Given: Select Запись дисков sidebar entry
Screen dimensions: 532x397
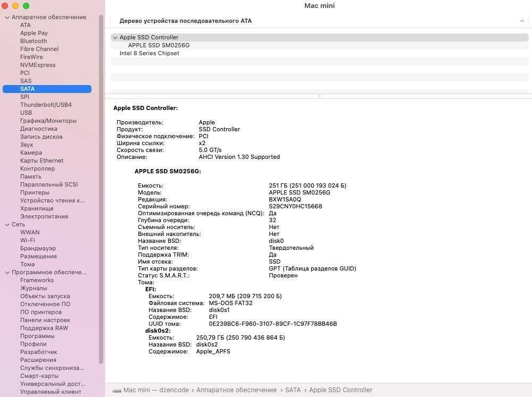Looking at the screenshot, I should pyautogui.click(x=41, y=137).
